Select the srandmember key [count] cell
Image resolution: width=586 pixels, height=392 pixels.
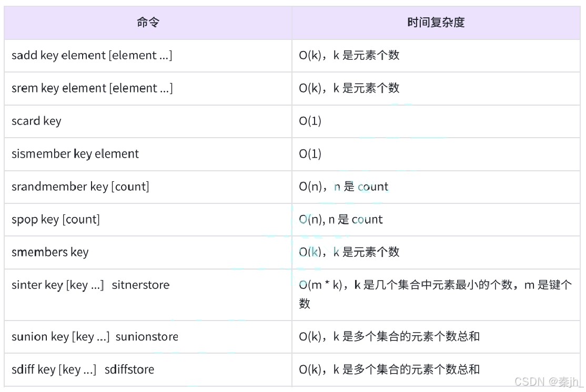tap(80, 187)
